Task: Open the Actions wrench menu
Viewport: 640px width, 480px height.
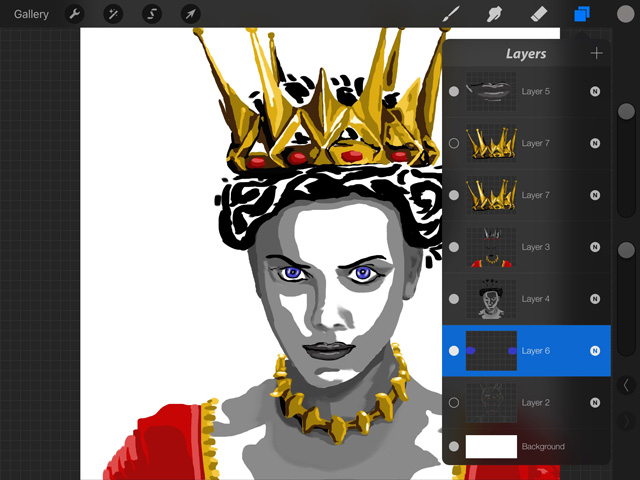Action: 74,14
